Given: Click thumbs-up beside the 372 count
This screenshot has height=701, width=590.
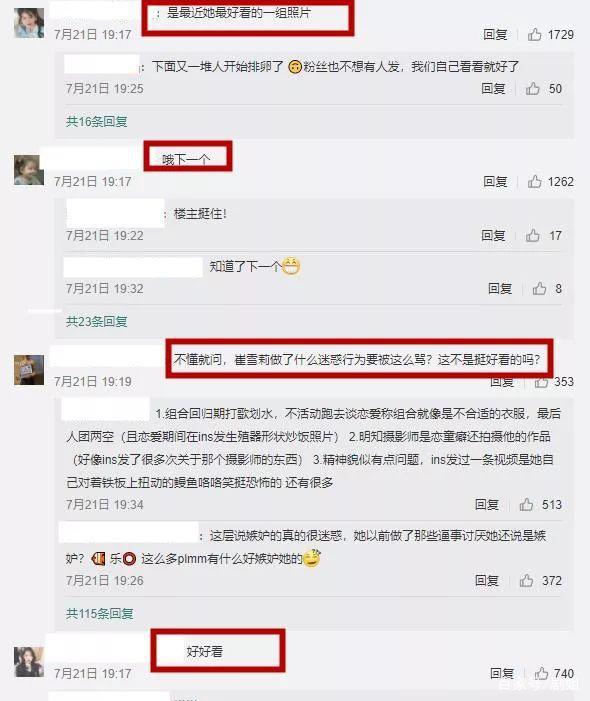Looking at the screenshot, I should 526,581.
